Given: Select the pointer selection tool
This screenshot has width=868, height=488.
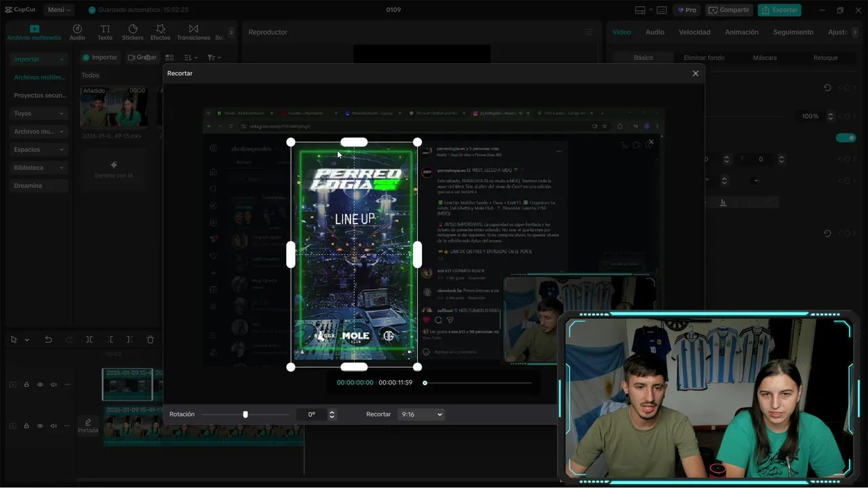Looking at the screenshot, I should click(14, 340).
